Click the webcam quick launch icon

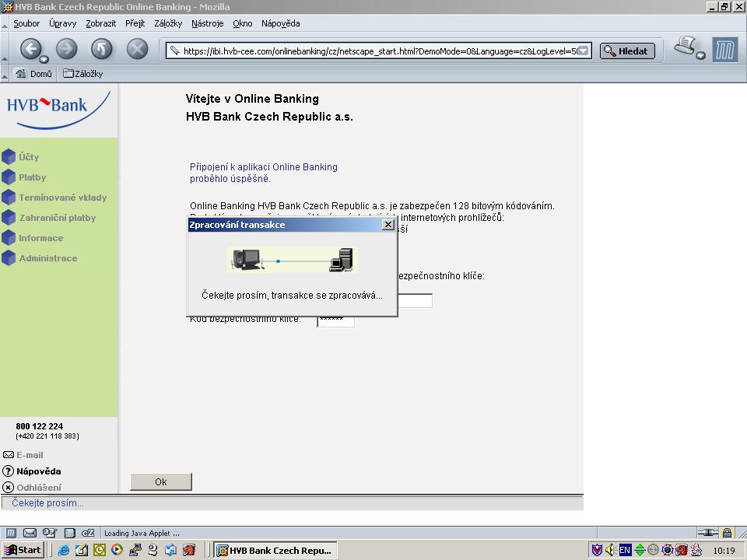153,550
